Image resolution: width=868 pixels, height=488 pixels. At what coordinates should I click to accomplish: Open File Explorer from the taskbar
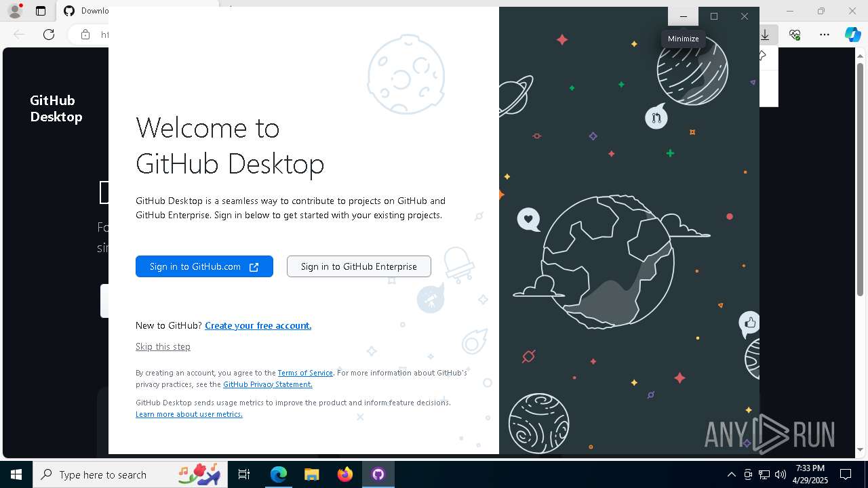click(311, 474)
